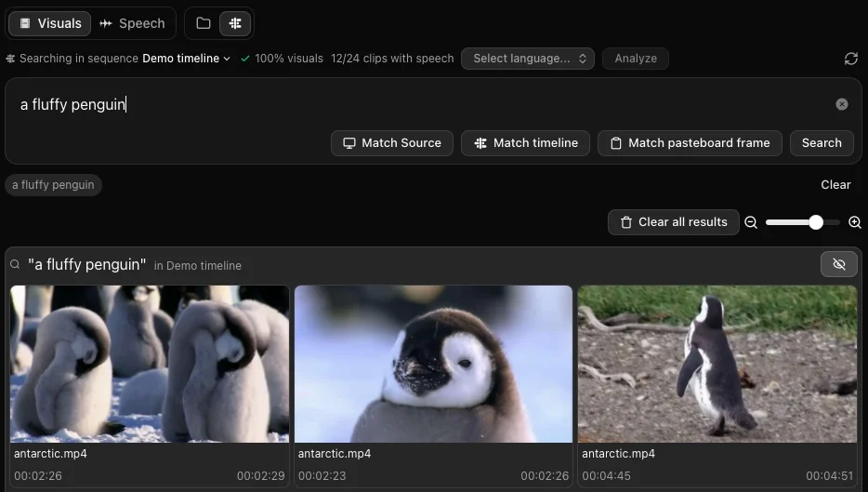This screenshot has width=868, height=492.
Task: Click the Analyze button
Action: 636,59
